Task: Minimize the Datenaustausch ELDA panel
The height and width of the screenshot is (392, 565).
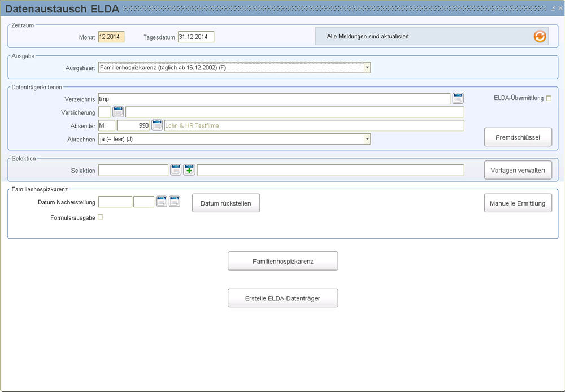Action: click(x=554, y=8)
